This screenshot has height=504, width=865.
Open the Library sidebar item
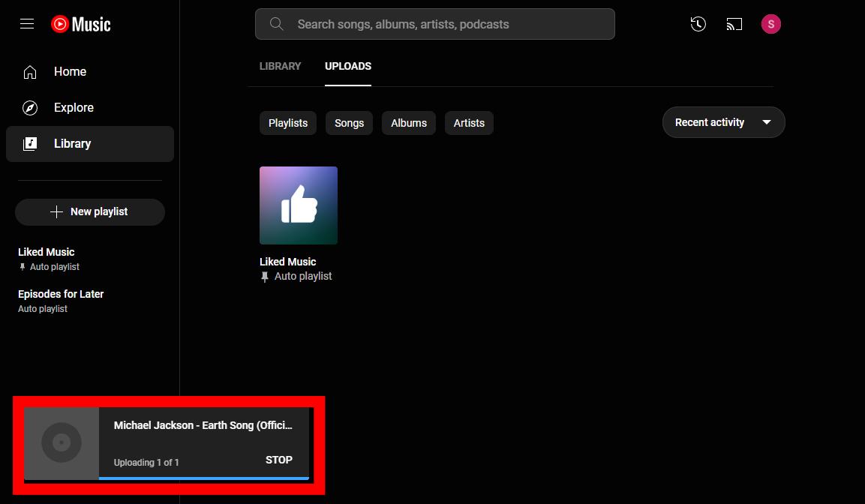(x=90, y=144)
